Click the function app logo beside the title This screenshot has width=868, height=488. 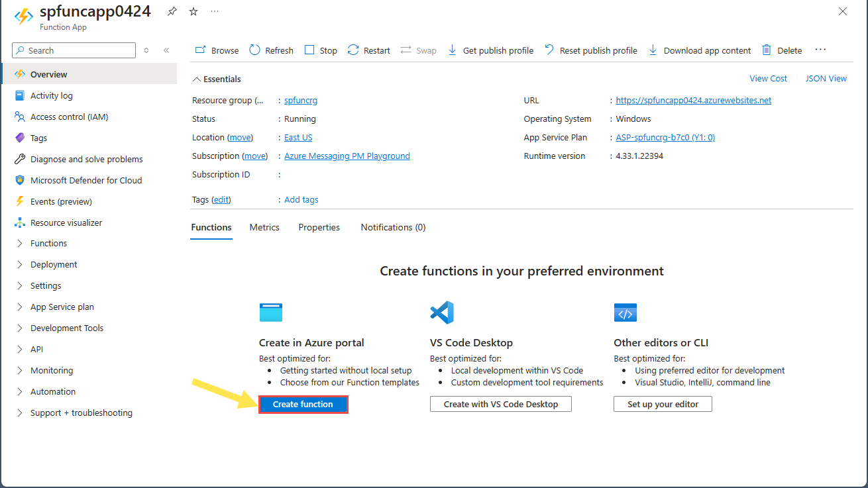point(24,16)
